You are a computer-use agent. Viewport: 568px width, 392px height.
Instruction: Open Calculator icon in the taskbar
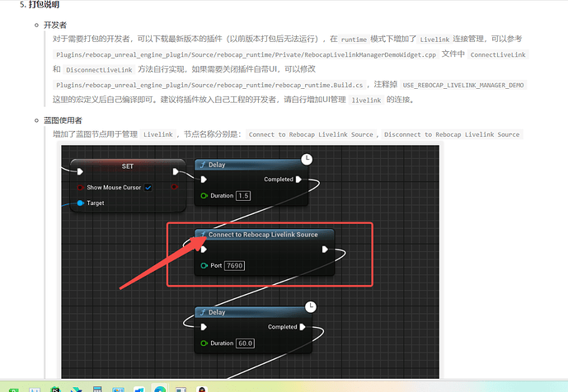tap(97, 389)
